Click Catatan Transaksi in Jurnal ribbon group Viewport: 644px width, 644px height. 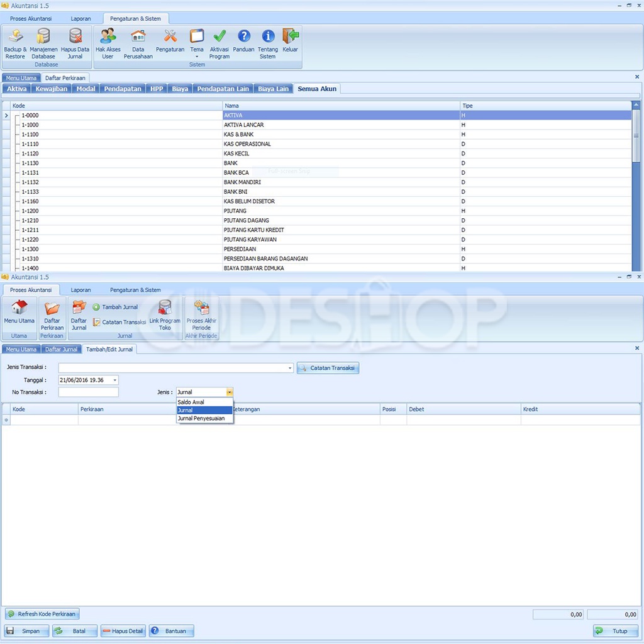[x=119, y=323]
